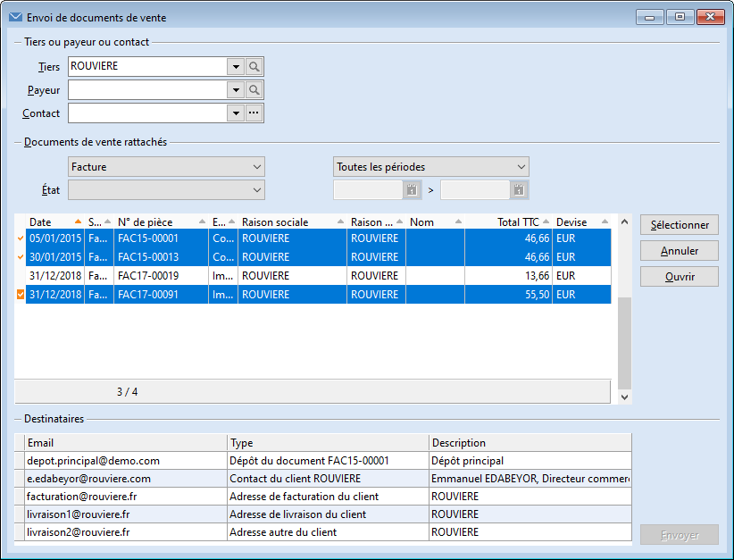Screen dimensions: 734x560
Task: Click the Adresse de facturation du client cell
Action: (328, 497)
